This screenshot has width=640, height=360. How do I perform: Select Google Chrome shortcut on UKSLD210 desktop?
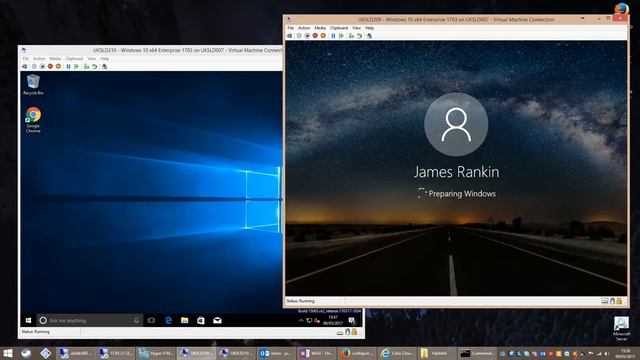[x=33, y=120]
